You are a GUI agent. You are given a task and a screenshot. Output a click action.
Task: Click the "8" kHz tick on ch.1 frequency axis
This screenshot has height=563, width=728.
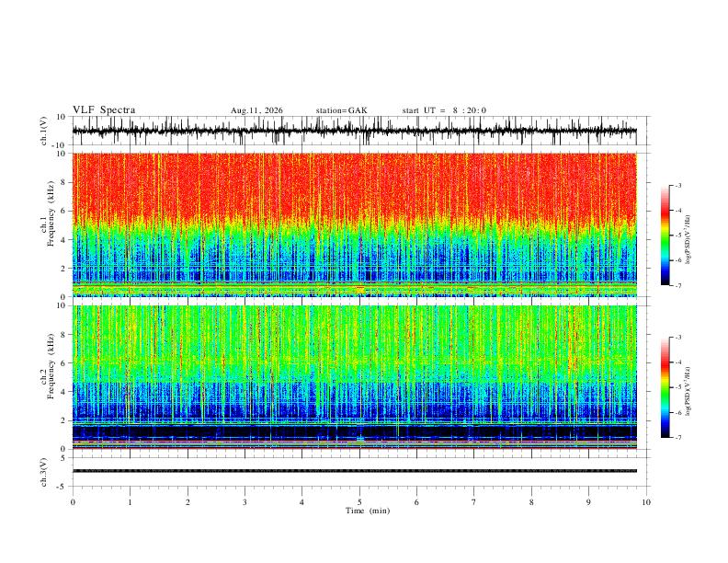[63, 182]
